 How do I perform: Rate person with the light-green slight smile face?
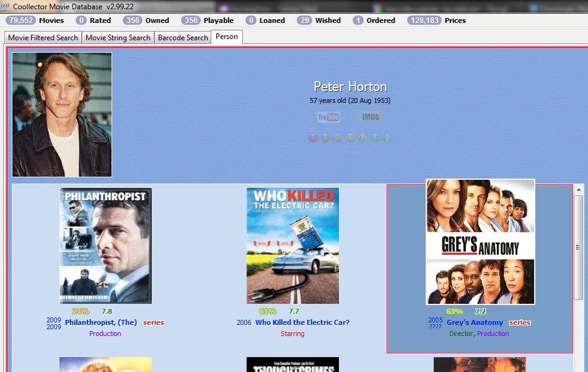pos(362,138)
